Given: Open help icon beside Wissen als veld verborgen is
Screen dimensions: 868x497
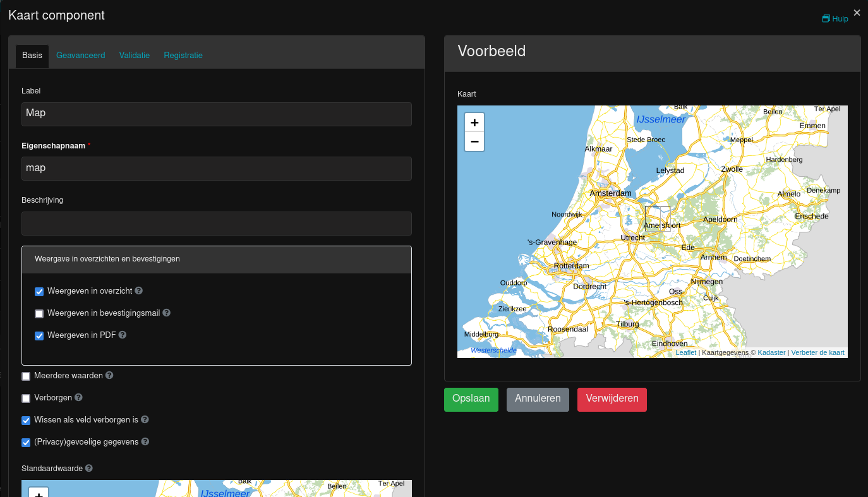Looking at the screenshot, I should 145,419.
